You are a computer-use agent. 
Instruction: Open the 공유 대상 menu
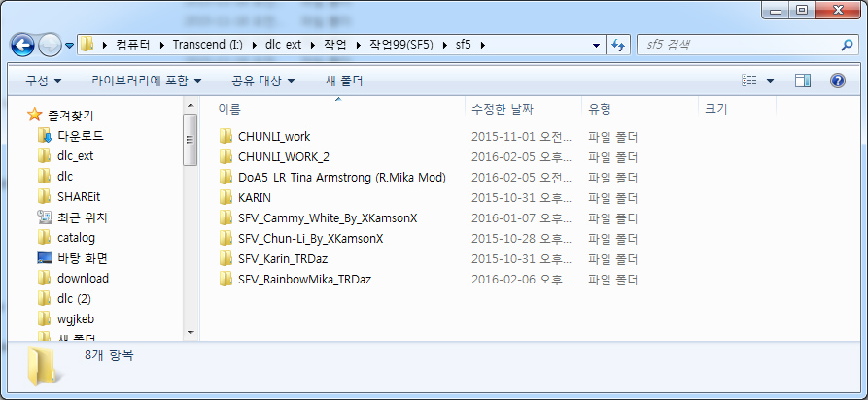coord(262,81)
